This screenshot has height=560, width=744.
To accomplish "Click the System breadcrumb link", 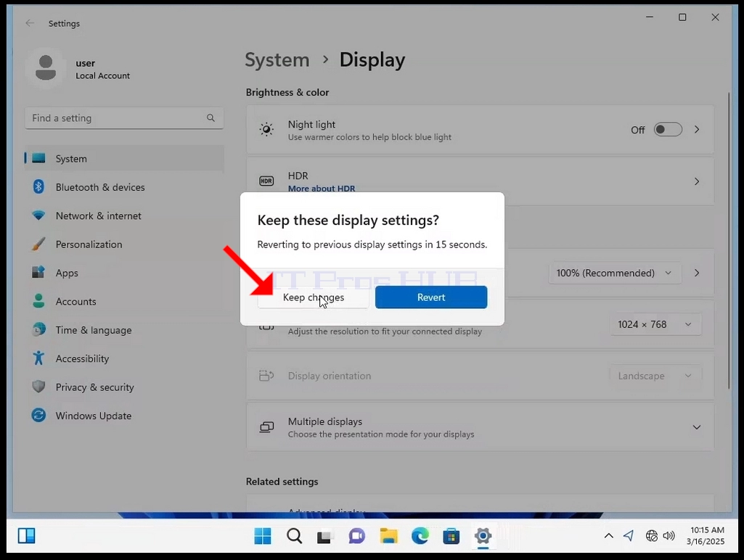I will coord(277,59).
